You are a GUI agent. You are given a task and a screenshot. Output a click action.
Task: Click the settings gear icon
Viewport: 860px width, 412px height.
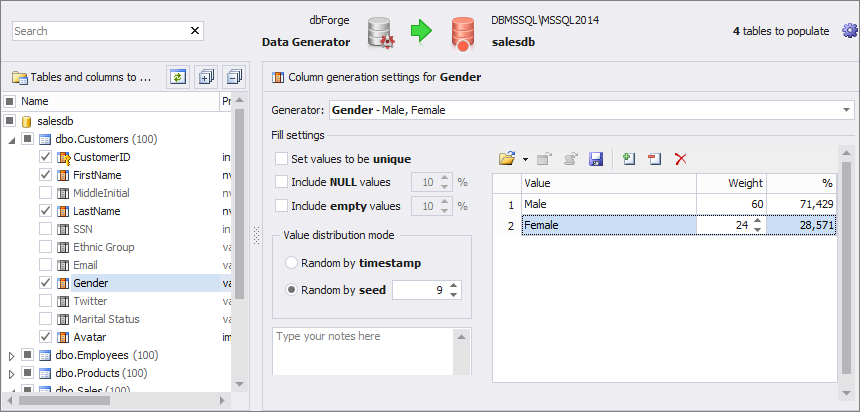849,31
